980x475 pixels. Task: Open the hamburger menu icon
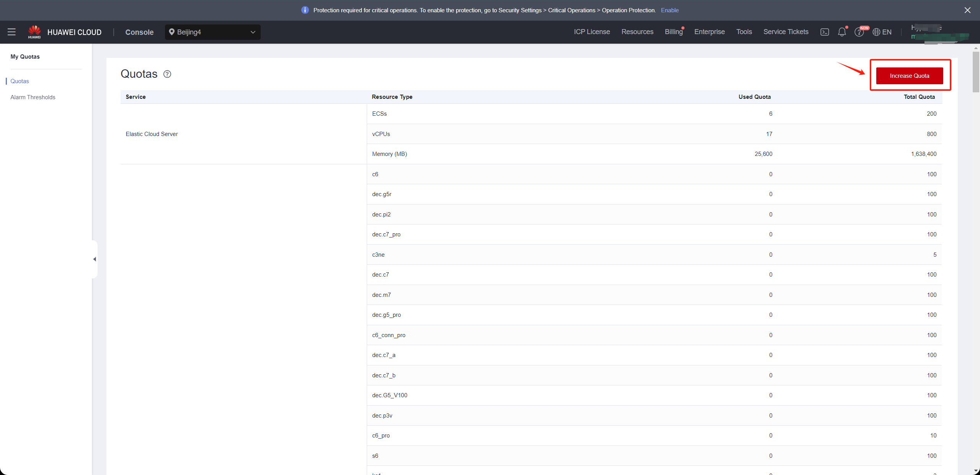11,32
